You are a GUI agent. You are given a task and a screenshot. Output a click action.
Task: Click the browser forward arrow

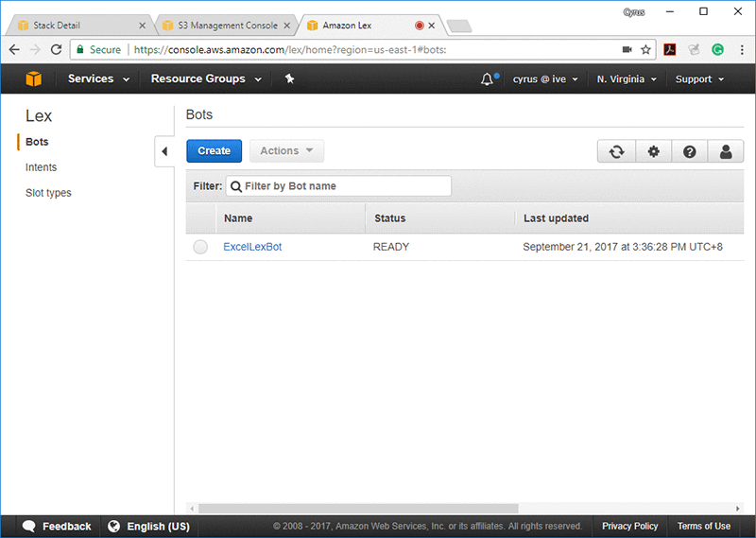point(35,50)
